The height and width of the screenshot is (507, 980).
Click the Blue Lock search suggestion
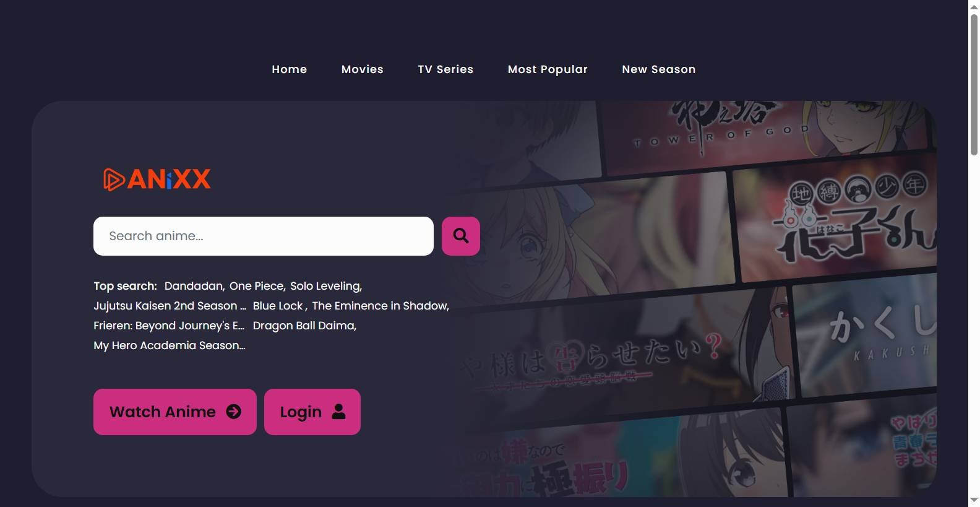click(278, 306)
